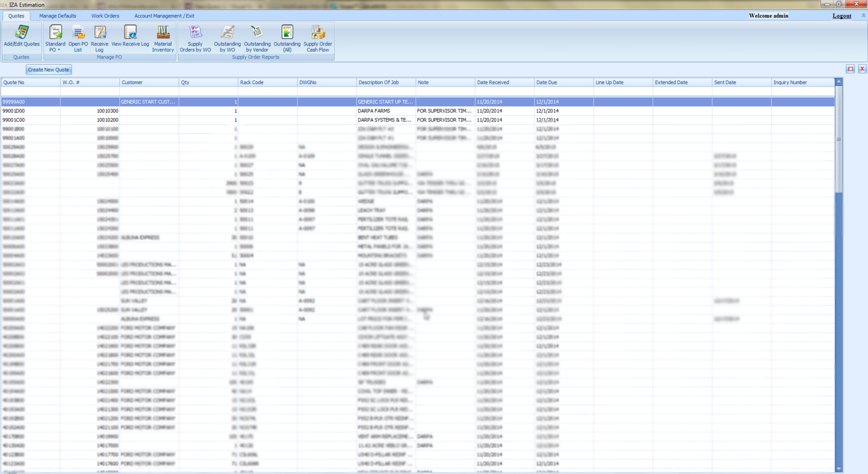This screenshot has width=868, height=474.
Task: Click the Open PO List icon
Action: pos(78,37)
